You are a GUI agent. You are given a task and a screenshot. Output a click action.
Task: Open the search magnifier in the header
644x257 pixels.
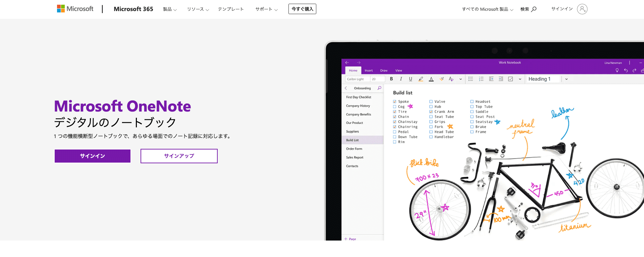(x=534, y=9)
